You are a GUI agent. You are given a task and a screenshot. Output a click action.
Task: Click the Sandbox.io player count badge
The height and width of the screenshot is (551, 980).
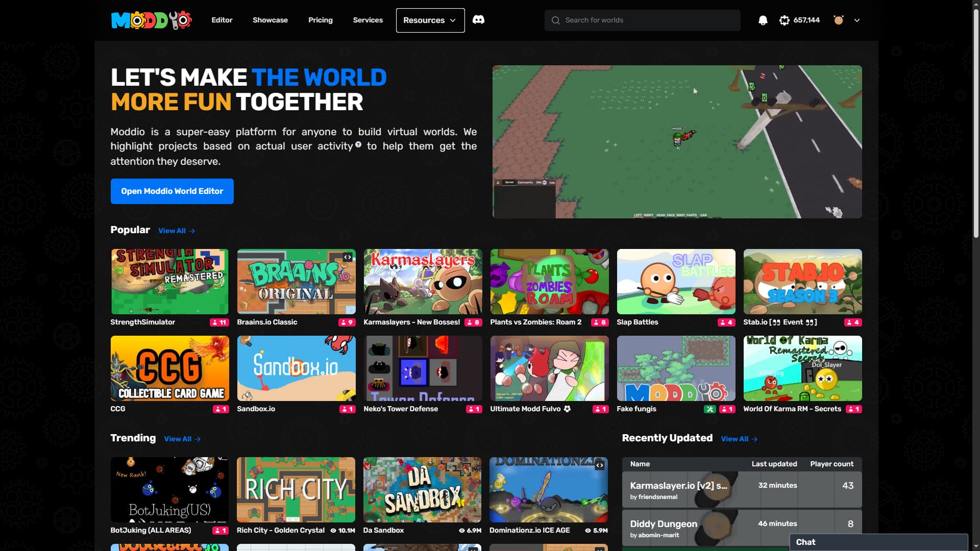pos(348,409)
